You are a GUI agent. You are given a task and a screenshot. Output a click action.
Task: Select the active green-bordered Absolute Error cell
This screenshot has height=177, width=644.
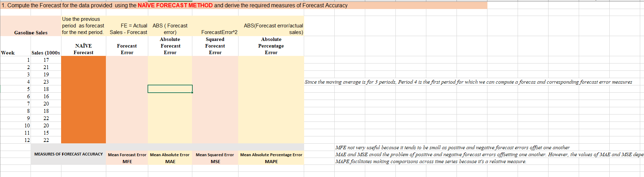pyautogui.click(x=170, y=89)
